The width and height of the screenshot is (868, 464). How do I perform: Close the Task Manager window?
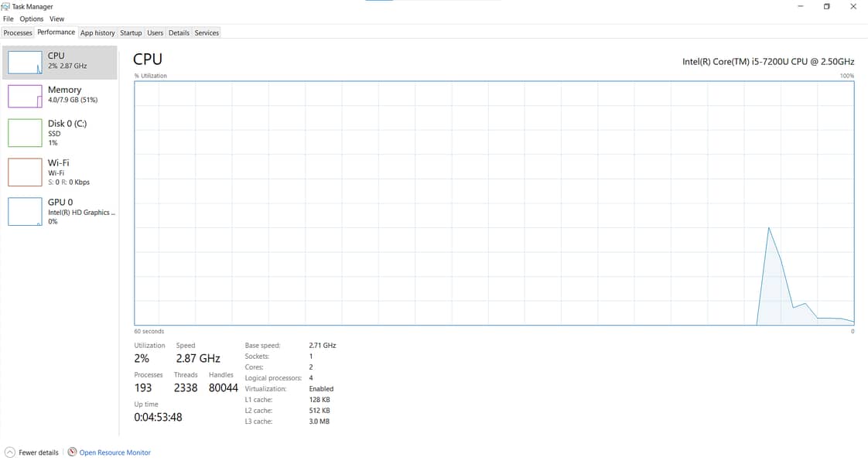pos(853,7)
